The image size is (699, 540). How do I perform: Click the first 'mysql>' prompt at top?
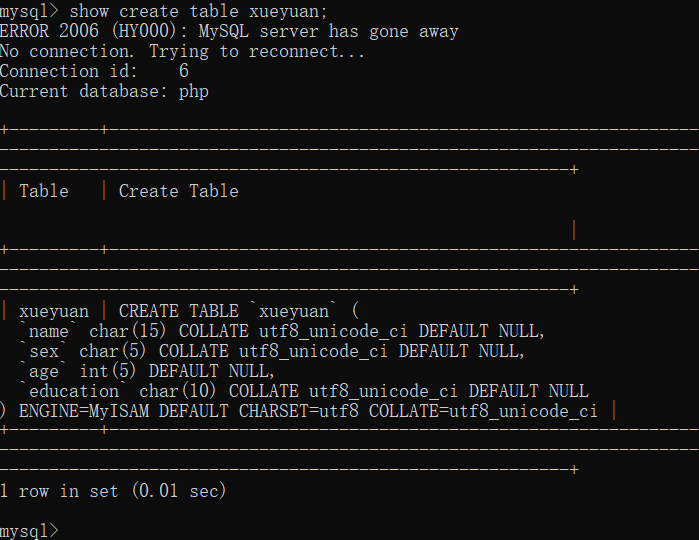click(x=30, y=11)
